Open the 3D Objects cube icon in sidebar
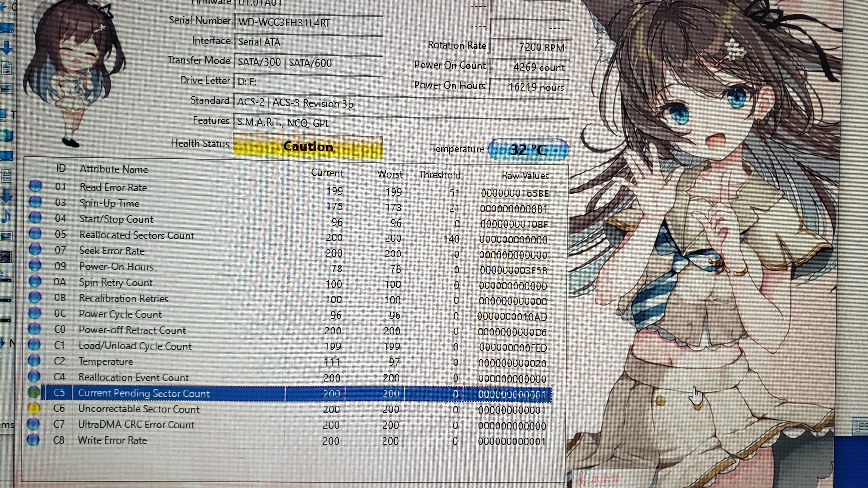The image size is (868, 488). click(7, 136)
